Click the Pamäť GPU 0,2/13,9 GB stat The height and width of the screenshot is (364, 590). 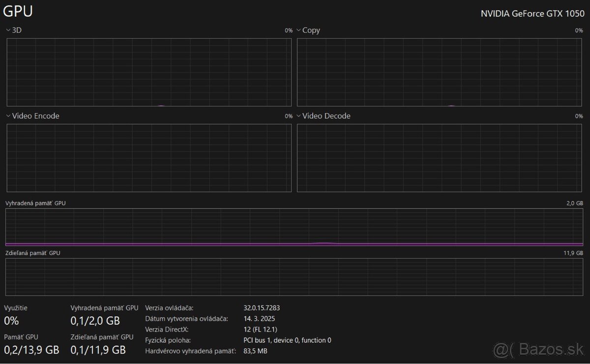click(x=31, y=350)
